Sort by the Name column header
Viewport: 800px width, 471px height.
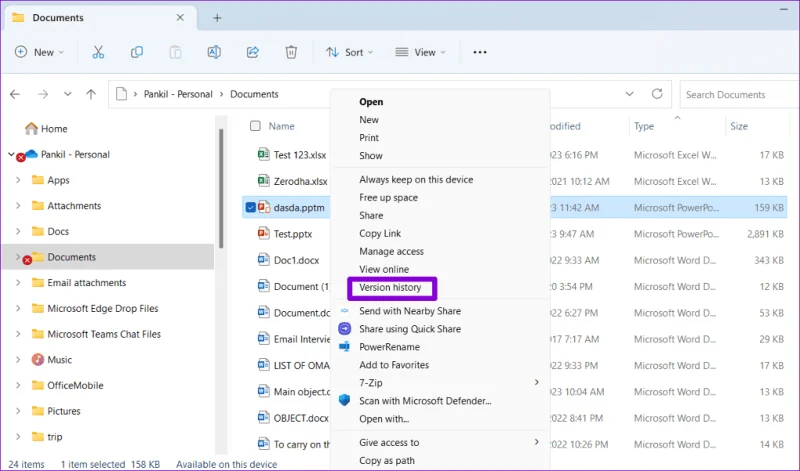click(282, 126)
